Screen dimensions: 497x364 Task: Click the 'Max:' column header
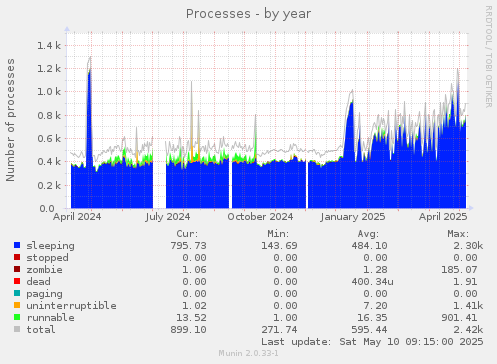(x=458, y=234)
